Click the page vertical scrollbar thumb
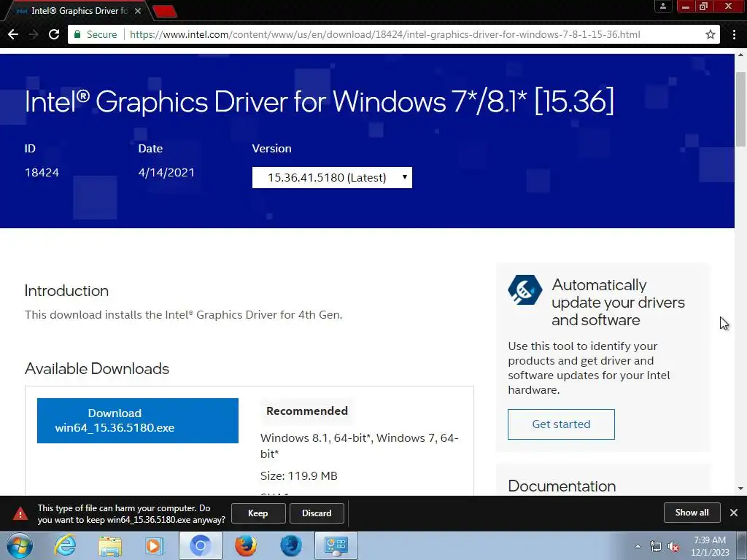The width and height of the screenshot is (747, 560). tap(740, 109)
